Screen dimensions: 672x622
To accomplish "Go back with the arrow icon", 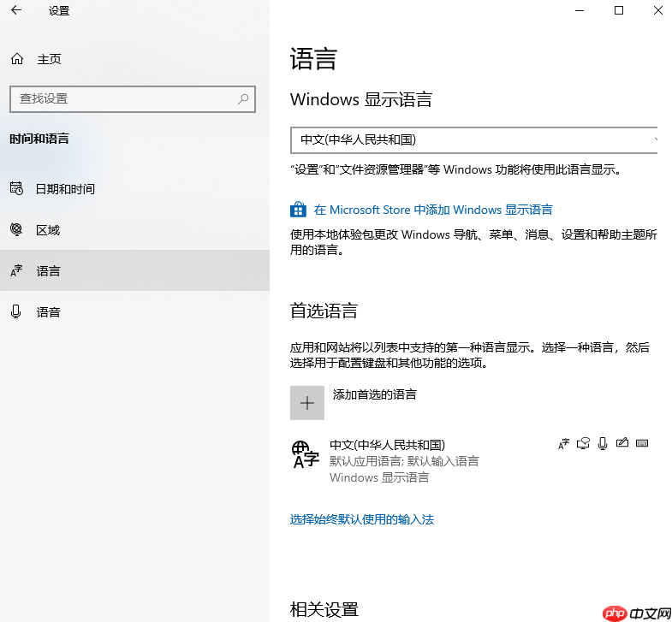I will (16, 10).
